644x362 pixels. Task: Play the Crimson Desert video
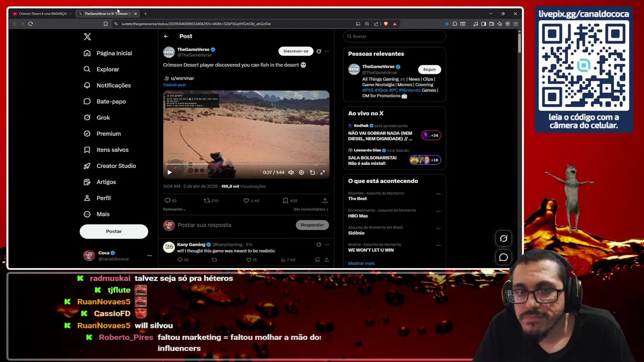pos(170,172)
